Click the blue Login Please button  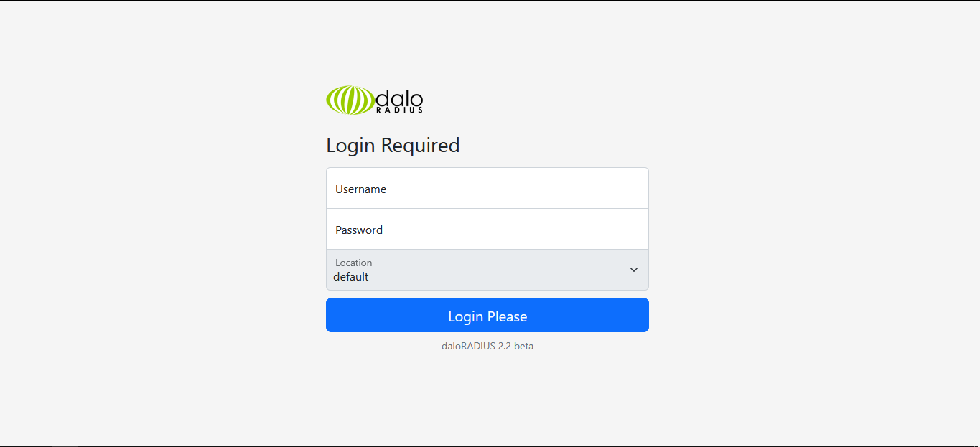click(487, 315)
